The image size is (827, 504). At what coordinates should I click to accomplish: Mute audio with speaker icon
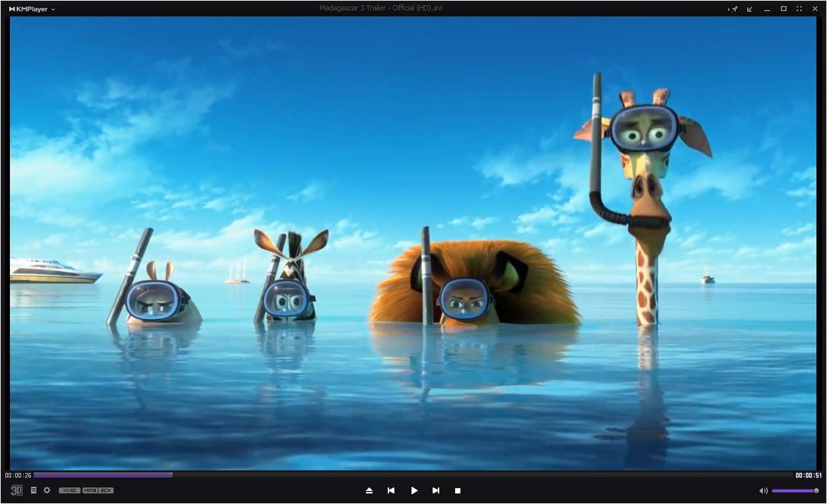point(764,491)
